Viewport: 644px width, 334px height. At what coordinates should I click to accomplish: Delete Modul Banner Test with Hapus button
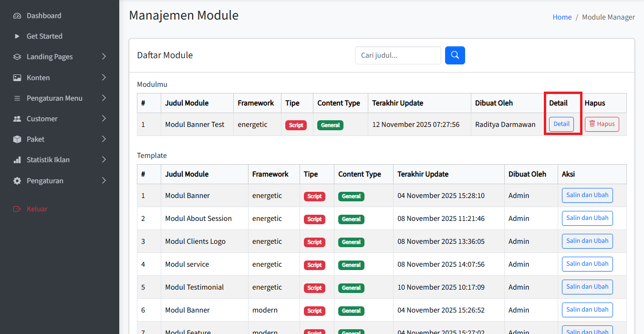(602, 124)
